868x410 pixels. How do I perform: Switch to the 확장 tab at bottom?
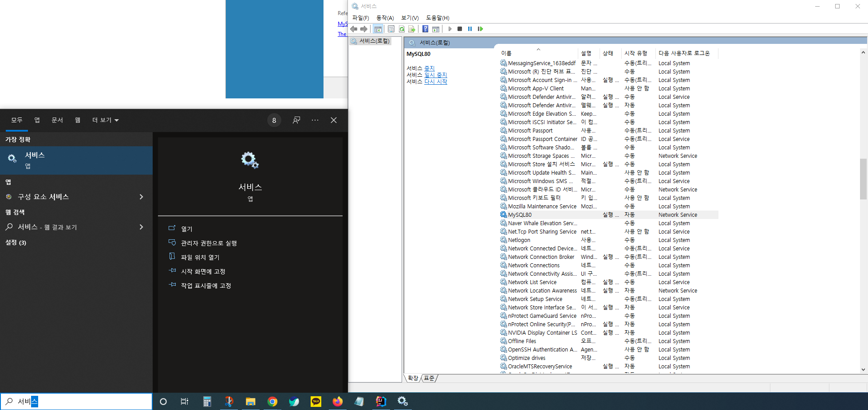(413, 378)
